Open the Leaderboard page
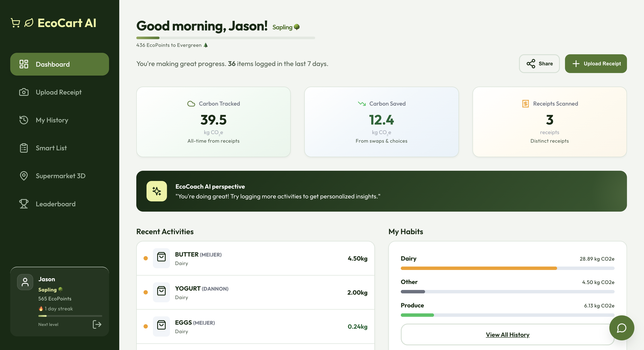644x350 pixels. coord(56,204)
